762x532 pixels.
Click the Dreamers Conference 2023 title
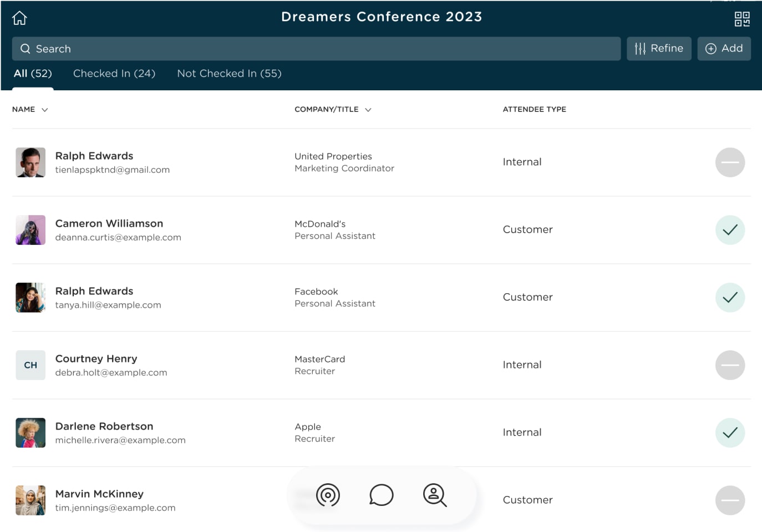[382, 17]
